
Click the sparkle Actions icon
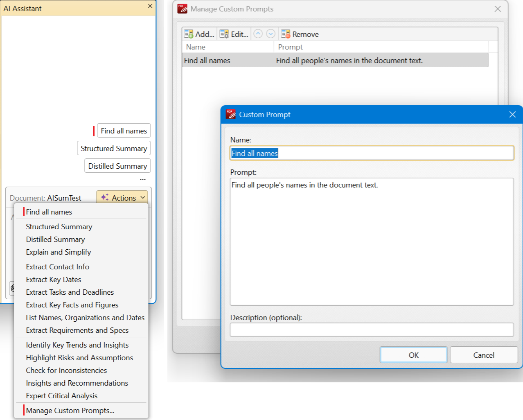(105, 197)
